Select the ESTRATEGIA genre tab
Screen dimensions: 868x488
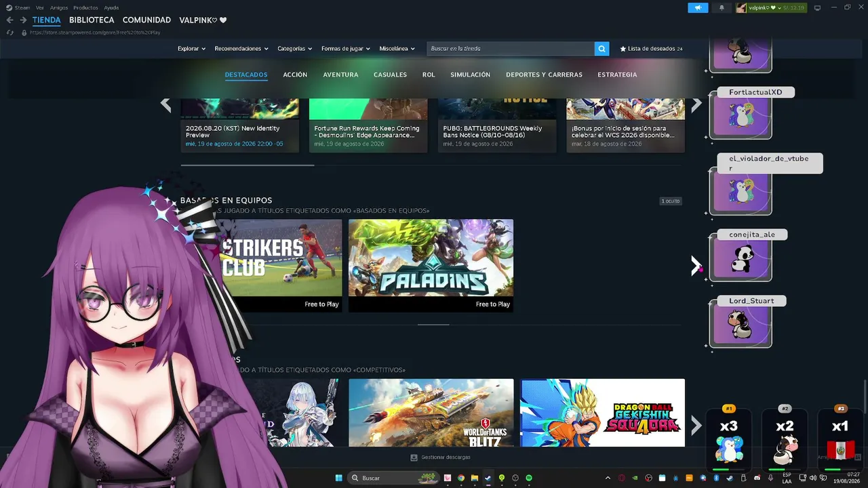click(617, 75)
